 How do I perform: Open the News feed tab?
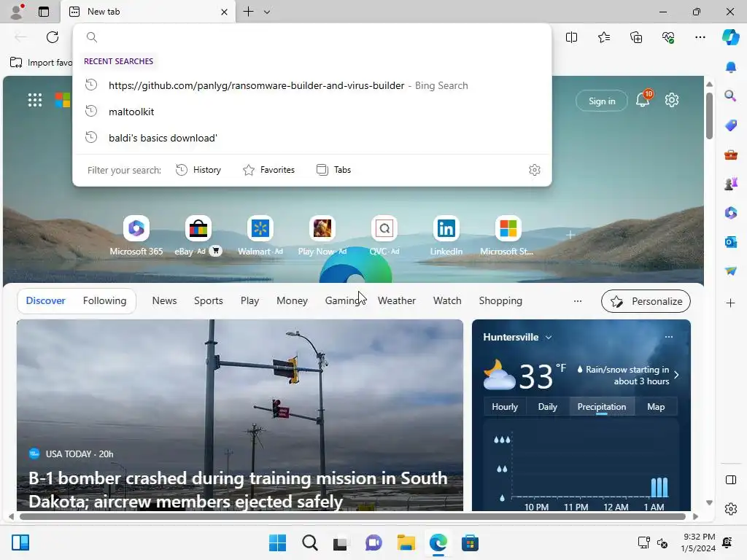(x=164, y=300)
